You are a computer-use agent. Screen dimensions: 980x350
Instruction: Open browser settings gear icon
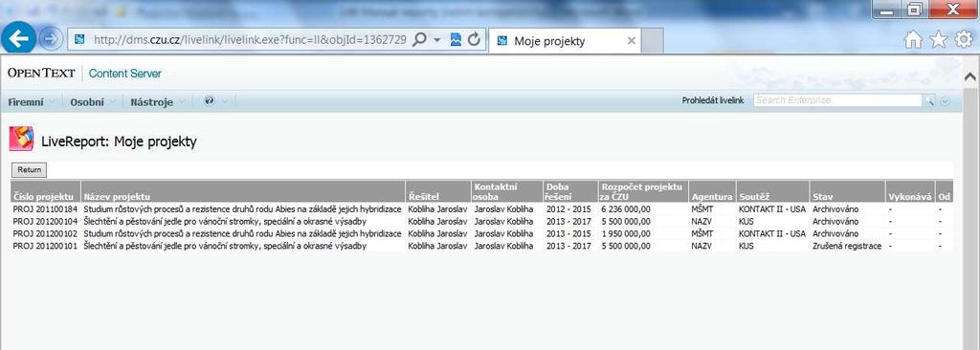point(964,40)
